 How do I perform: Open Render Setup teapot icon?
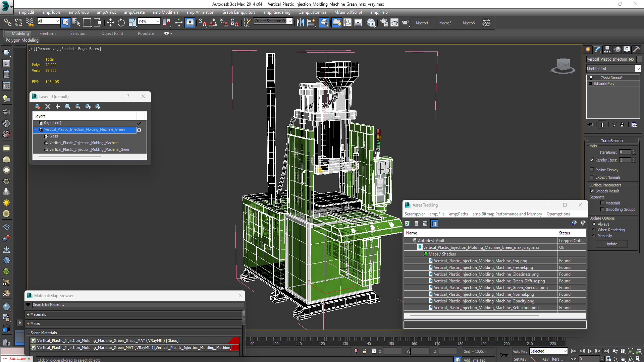[x=383, y=22]
